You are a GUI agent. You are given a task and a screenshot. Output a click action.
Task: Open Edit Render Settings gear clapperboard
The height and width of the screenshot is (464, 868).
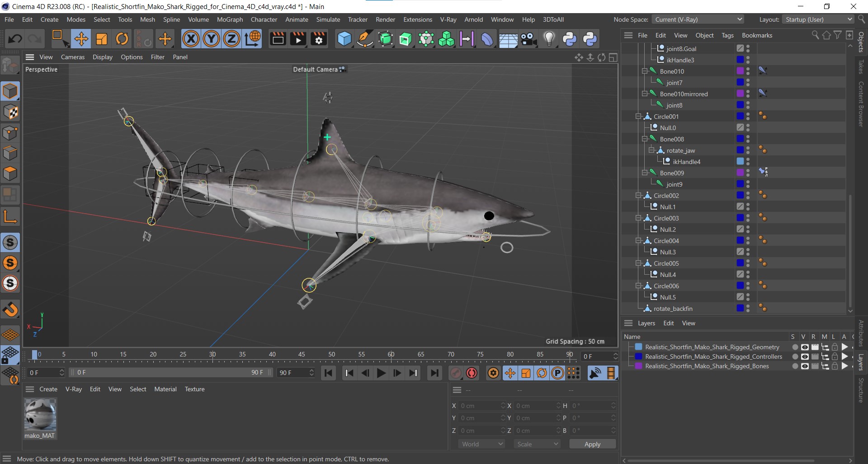[x=319, y=39]
